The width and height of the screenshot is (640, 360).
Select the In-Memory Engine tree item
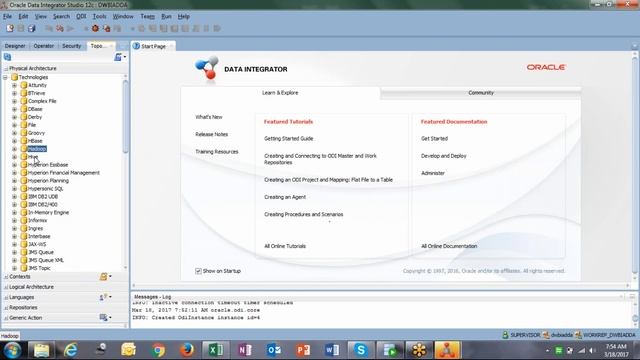[x=48, y=212]
